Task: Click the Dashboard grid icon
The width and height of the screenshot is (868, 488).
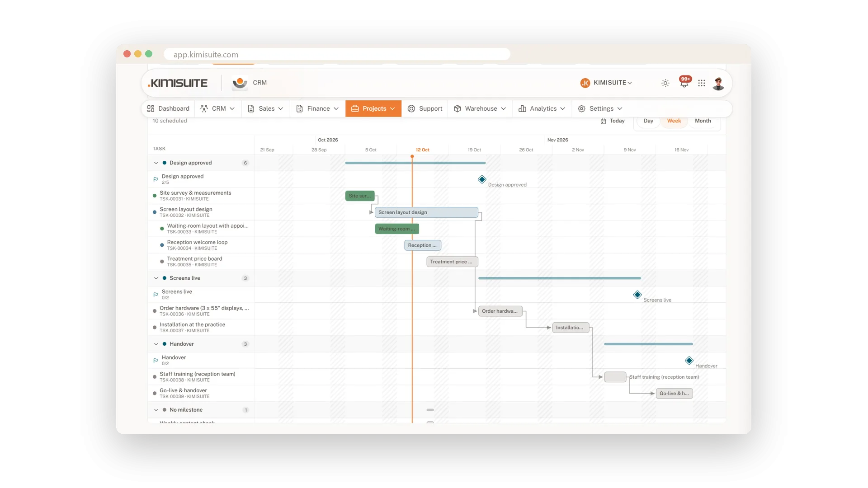Action: 151,108
